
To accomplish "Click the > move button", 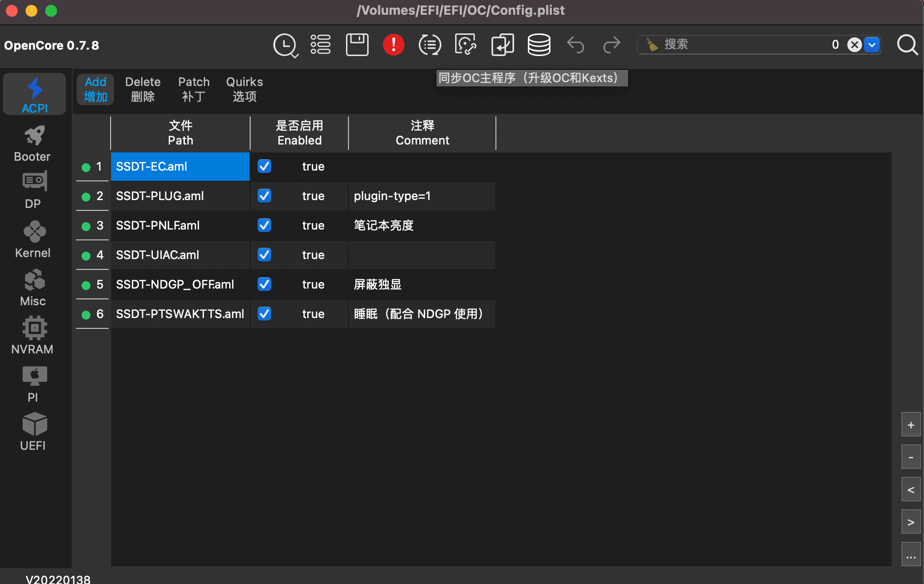I will pos(911,523).
